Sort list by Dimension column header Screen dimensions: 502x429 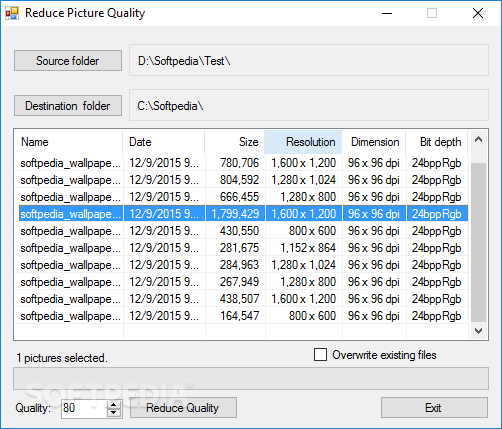tap(374, 142)
